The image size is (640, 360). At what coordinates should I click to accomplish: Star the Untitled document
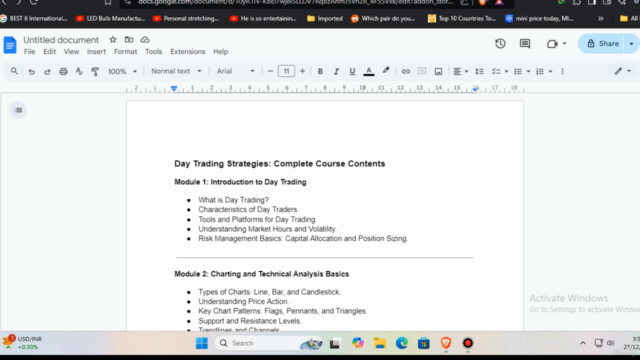tap(113, 40)
